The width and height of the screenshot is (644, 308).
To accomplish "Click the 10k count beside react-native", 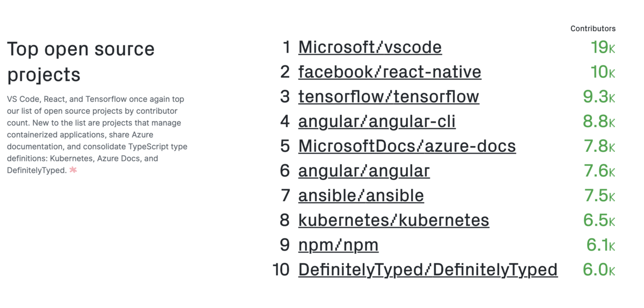I will [602, 72].
